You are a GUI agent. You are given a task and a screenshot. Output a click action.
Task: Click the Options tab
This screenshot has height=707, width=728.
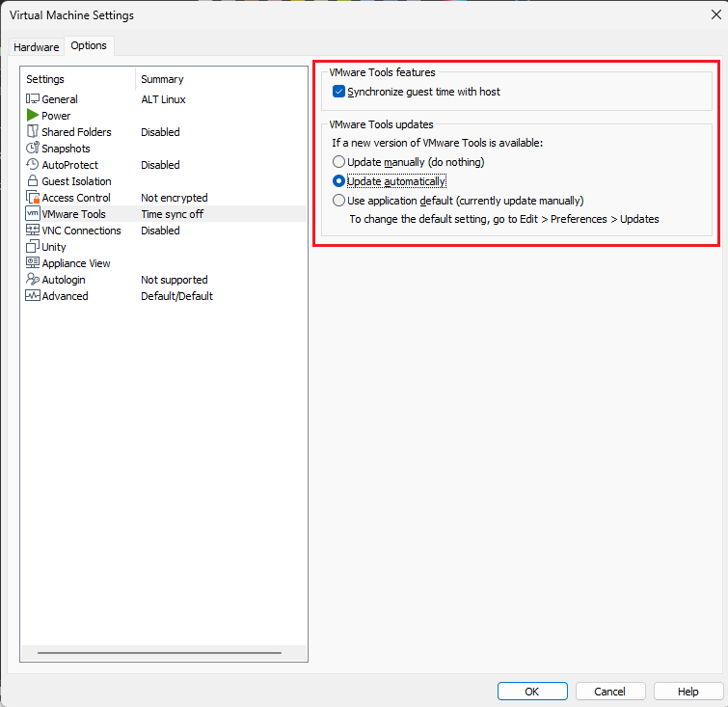pos(89,46)
